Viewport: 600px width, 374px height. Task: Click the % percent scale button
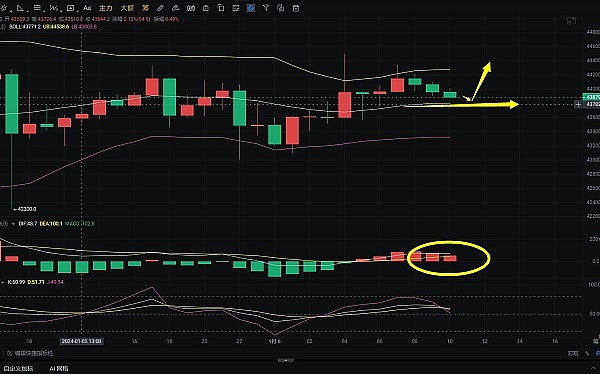coord(587,353)
